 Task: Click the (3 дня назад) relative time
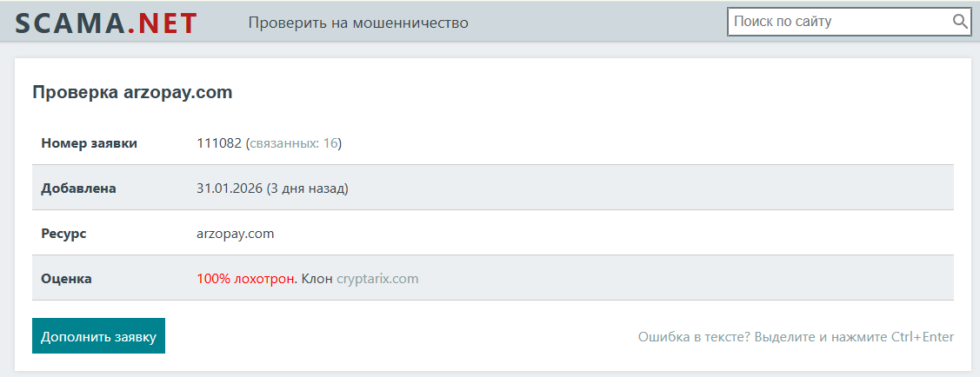[307, 188]
